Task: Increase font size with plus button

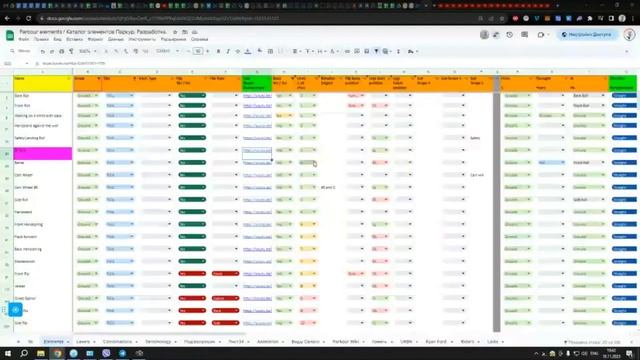Action: pos(207,51)
